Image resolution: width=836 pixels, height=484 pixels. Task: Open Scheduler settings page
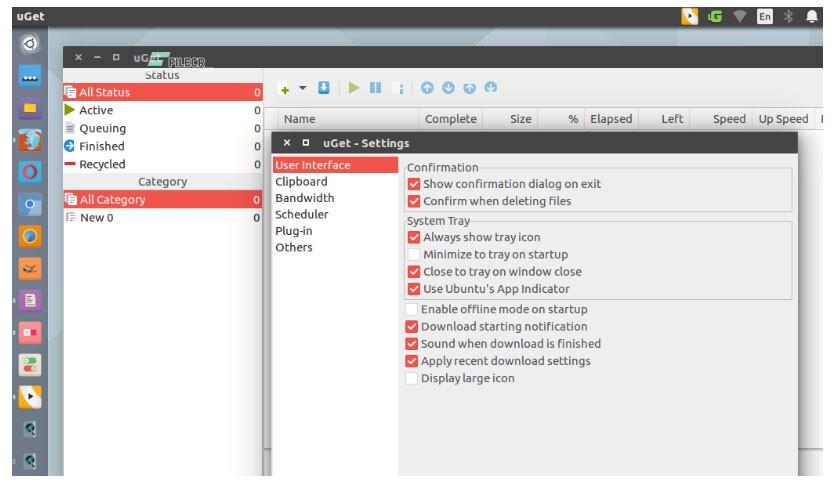[x=335, y=214]
